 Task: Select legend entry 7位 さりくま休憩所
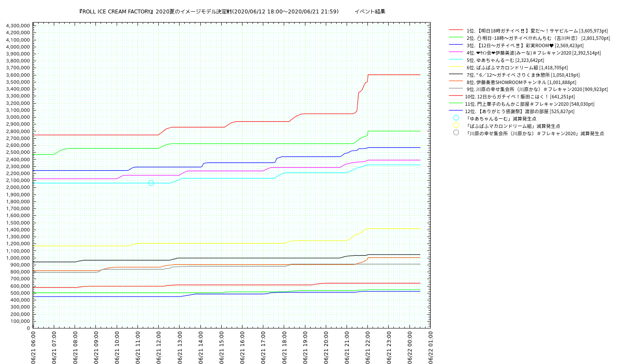[523, 75]
